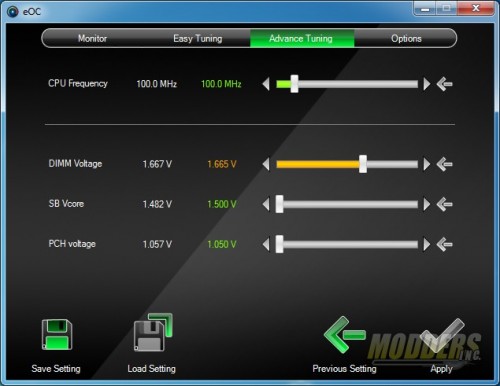Switch to the Monitor tab
500x386 pixels.
point(92,38)
